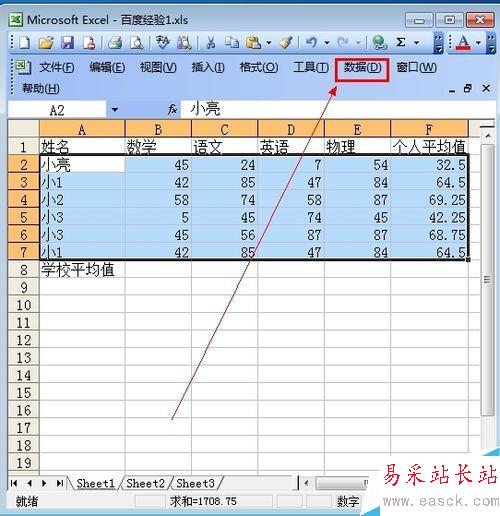Screen dimensions: 500x516
Task: Close the workbook with the inner X
Action: pyautogui.click(x=486, y=88)
